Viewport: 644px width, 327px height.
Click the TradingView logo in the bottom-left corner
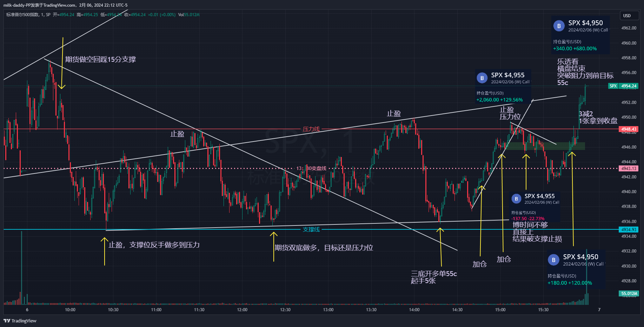[20, 321]
